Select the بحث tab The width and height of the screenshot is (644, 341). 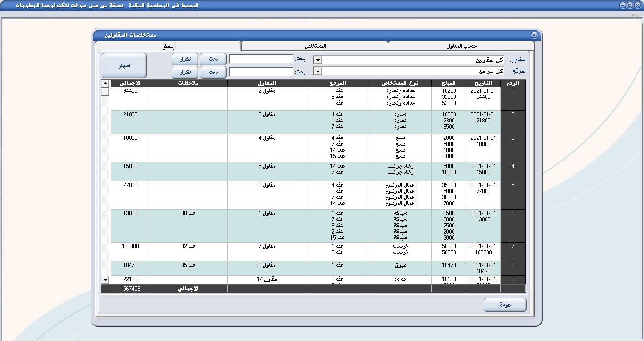[x=168, y=46]
